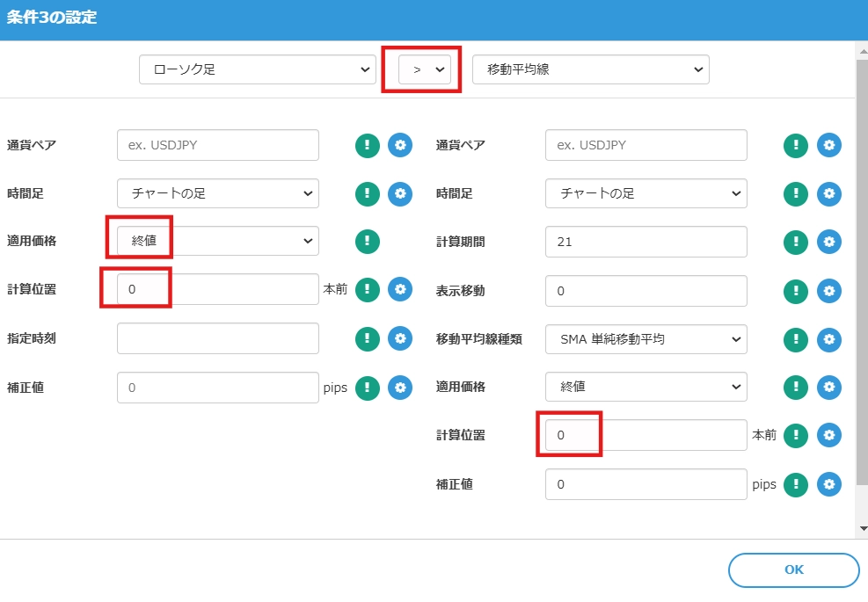
Task: Click the left 通貨ペア green info icon
Action: (x=368, y=145)
